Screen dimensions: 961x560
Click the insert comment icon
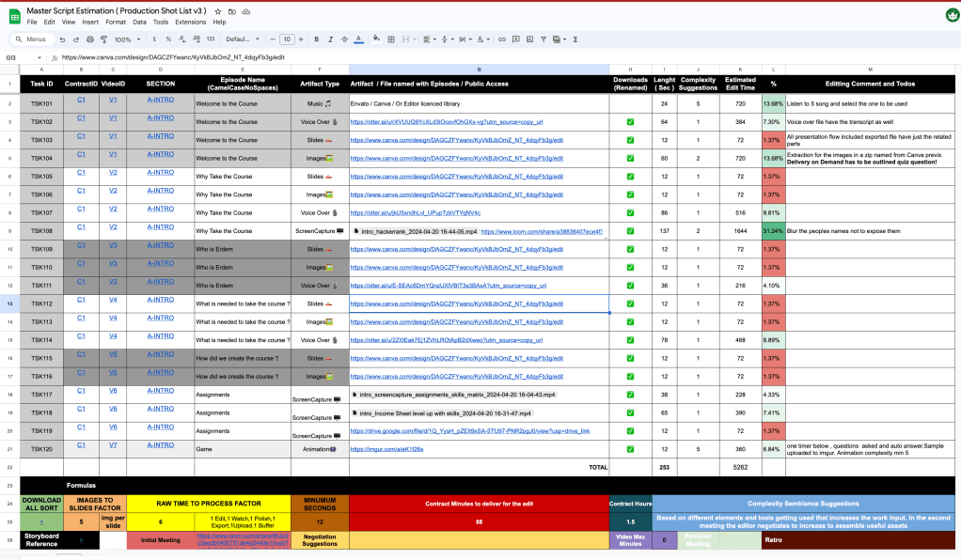click(516, 39)
